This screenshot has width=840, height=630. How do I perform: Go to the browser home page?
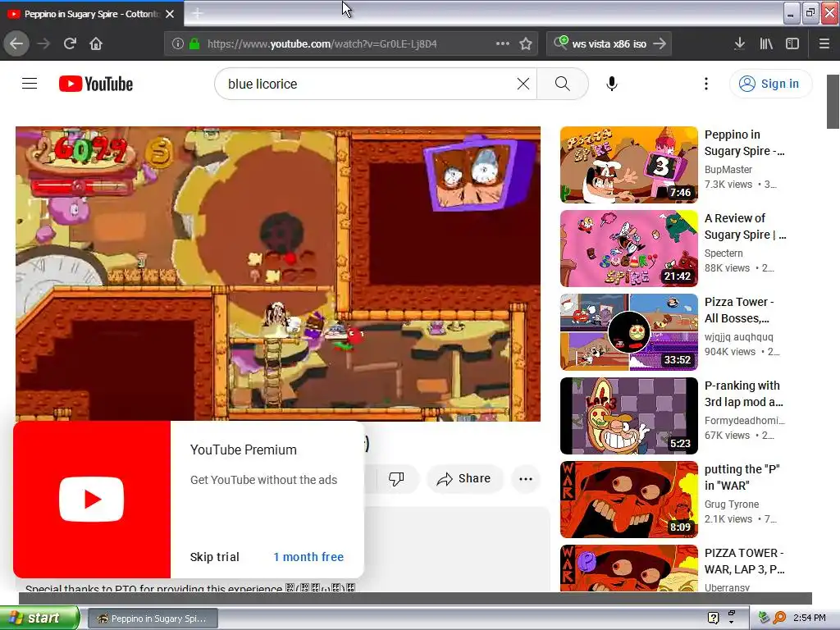coord(96,43)
